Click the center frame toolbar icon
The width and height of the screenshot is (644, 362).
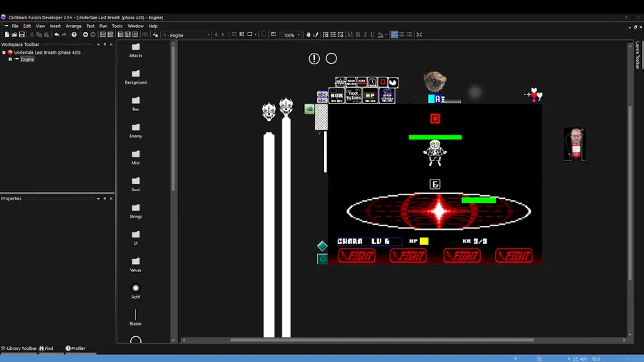coord(419,35)
